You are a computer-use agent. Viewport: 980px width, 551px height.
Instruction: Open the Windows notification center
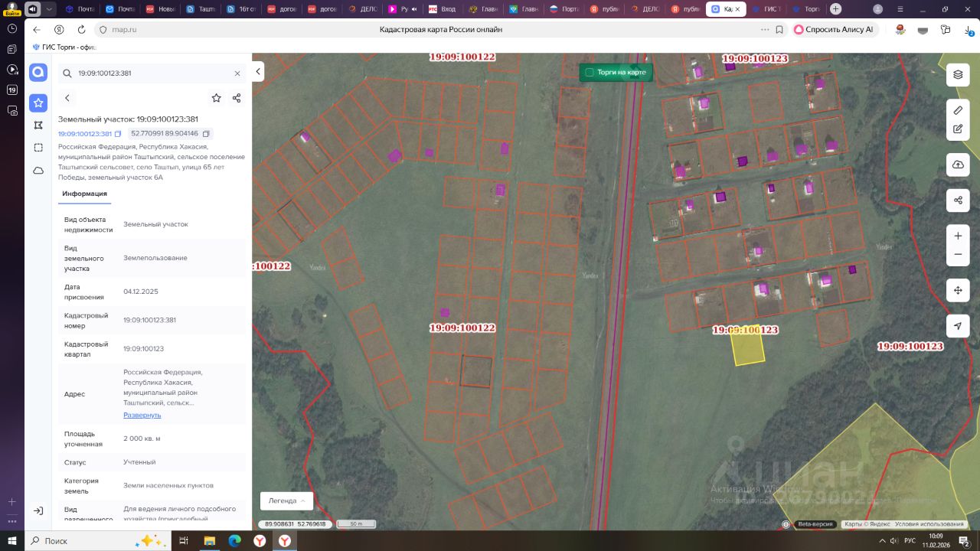coord(965,541)
